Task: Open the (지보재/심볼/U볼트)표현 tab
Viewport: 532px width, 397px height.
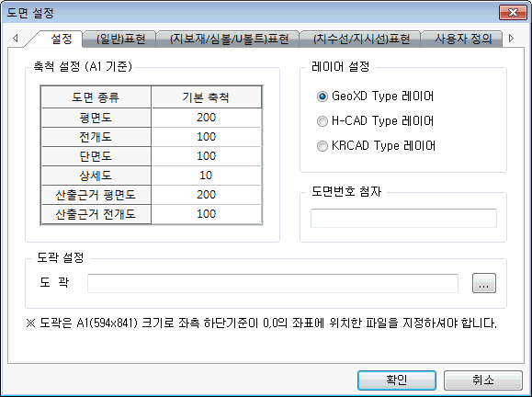Action: (229, 39)
